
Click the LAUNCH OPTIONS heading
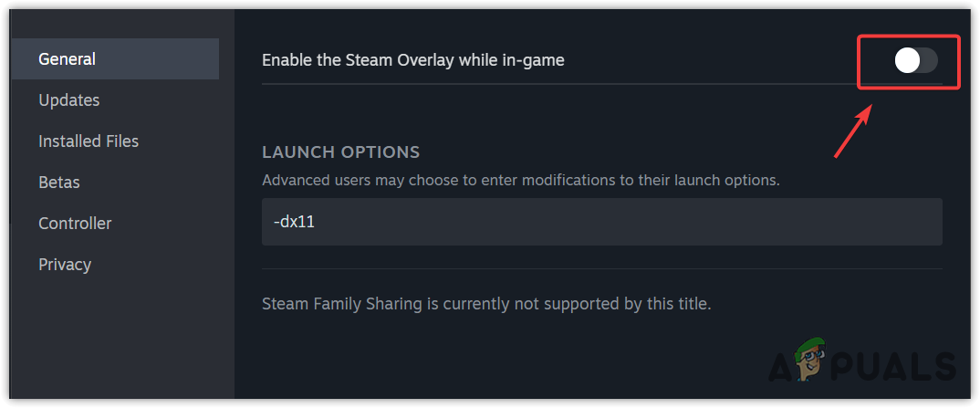340,152
